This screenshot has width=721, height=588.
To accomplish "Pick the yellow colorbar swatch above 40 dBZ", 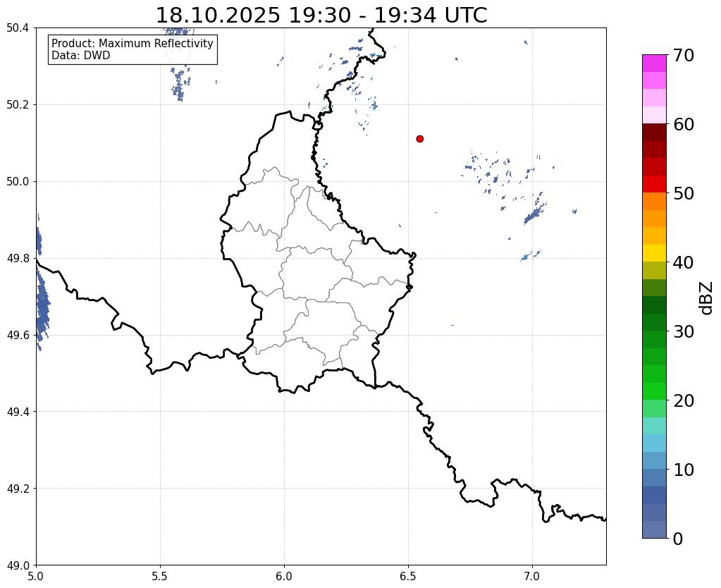I will [x=654, y=253].
